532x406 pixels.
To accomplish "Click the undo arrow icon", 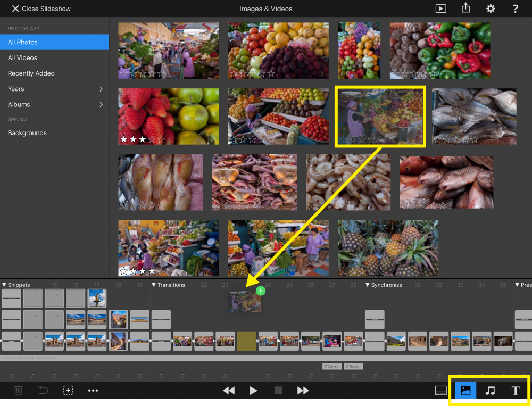I will point(43,390).
